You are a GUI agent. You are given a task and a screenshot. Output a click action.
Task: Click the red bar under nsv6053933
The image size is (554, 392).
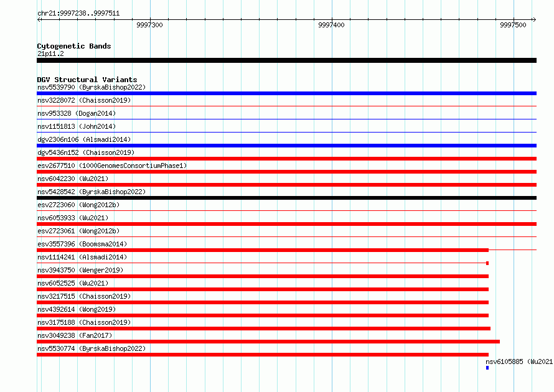pyautogui.click(x=286, y=224)
